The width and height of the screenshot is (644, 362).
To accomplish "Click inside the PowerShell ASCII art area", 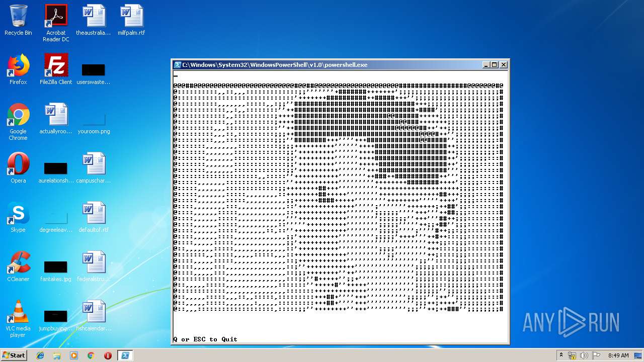I will pos(338,198).
